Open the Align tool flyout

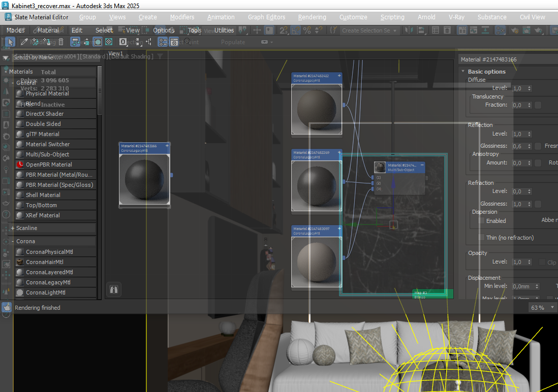[x=421, y=30]
